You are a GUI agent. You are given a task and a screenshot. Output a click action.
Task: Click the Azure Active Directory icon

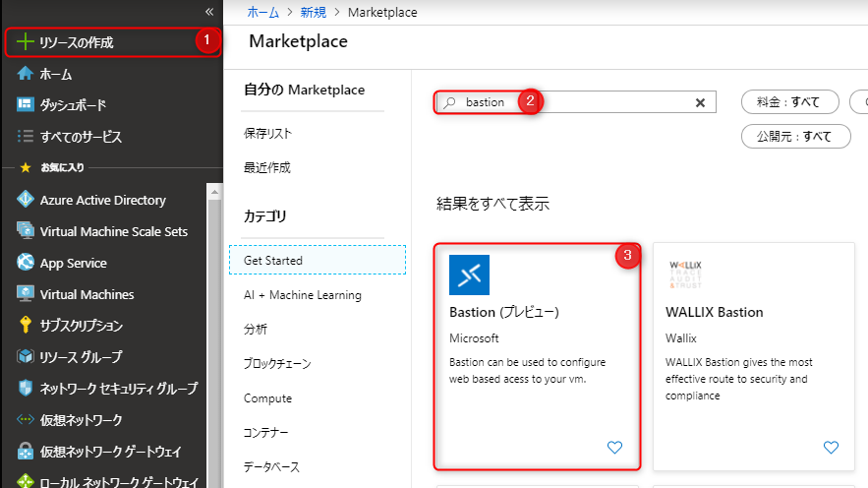tap(25, 200)
